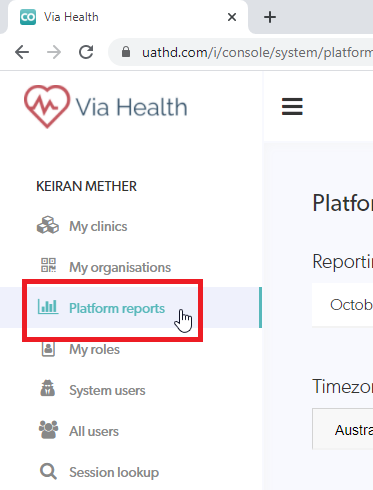The image size is (373, 490).
Task: Click the System users agent icon
Action: [x=48, y=388]
